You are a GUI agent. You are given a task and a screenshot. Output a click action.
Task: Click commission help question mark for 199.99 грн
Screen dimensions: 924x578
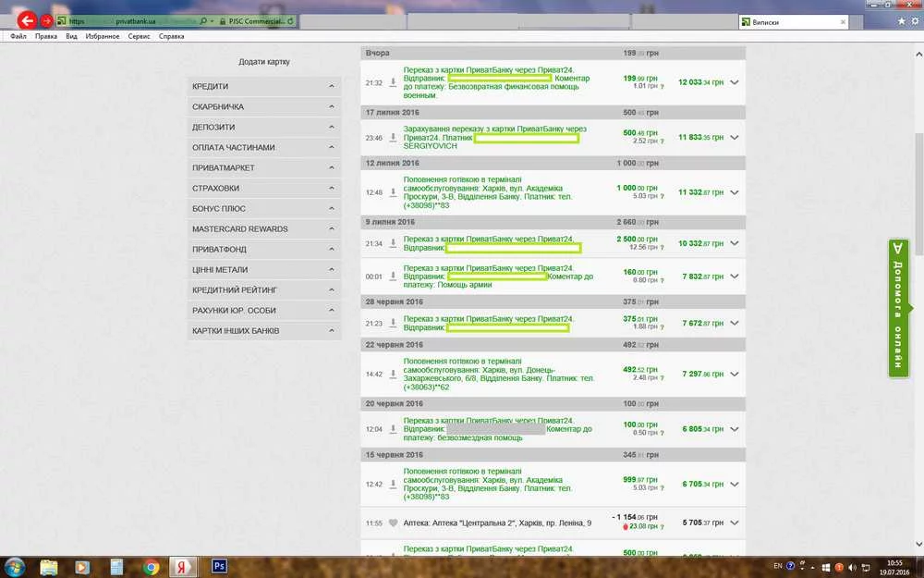662,86
